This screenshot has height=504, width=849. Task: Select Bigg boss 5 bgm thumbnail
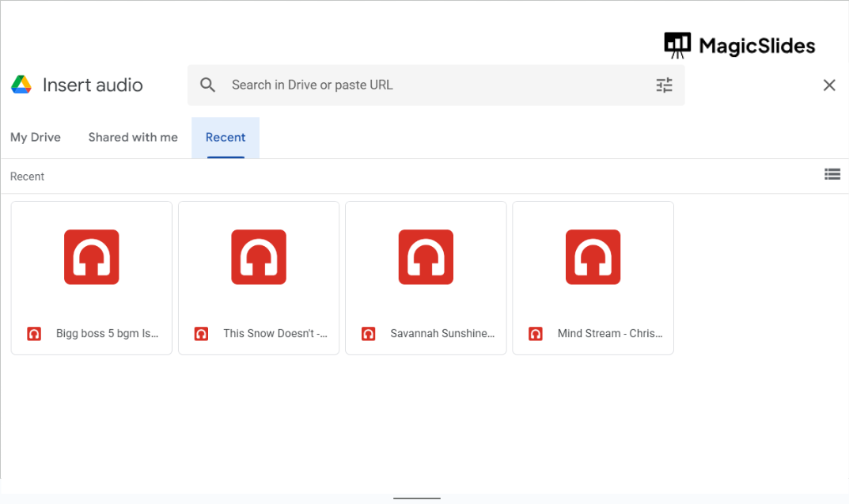(92, 257)
